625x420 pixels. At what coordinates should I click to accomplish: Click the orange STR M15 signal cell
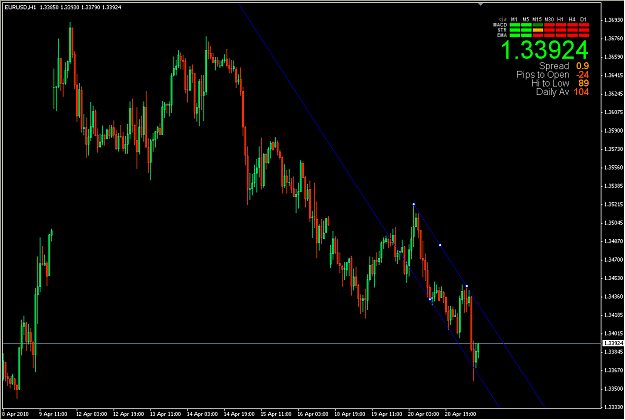point(538,30)
